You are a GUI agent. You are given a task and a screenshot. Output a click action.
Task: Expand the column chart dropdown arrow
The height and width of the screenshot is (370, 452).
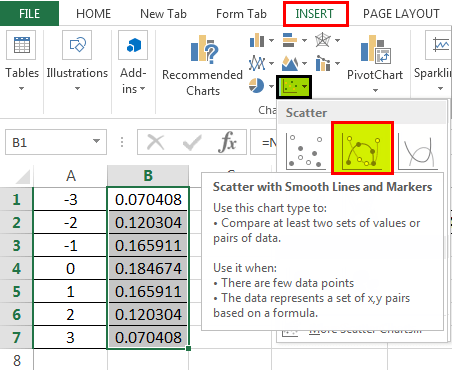pyautogui.click(x=271, y=40)
